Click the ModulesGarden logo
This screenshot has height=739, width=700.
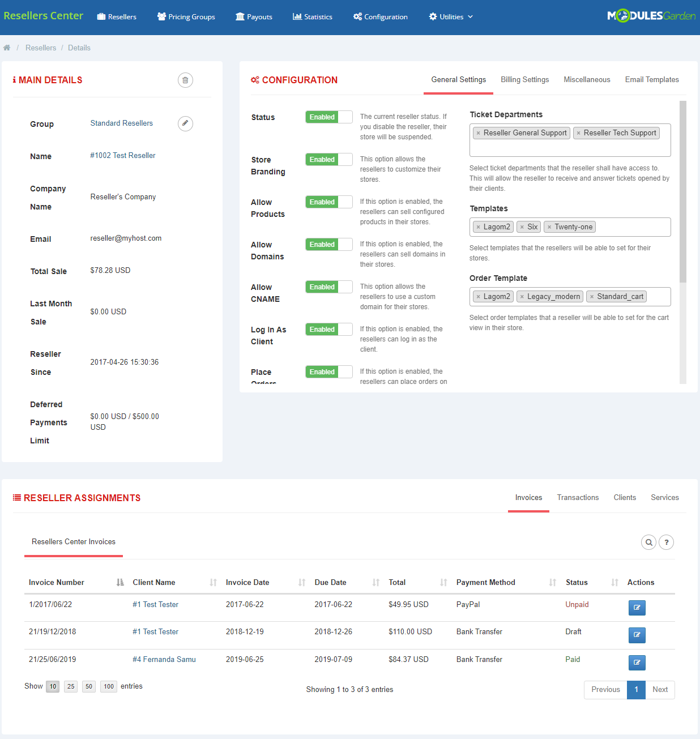point(651,16)
